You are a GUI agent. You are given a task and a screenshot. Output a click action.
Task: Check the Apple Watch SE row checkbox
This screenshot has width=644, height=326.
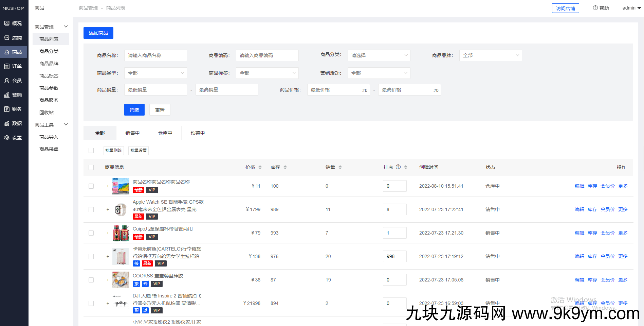point(91,209)
